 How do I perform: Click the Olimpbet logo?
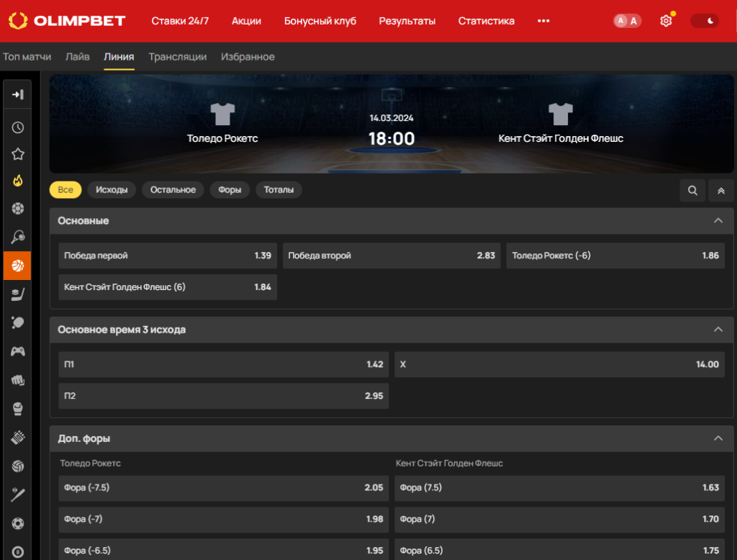[x=67, y=21]
